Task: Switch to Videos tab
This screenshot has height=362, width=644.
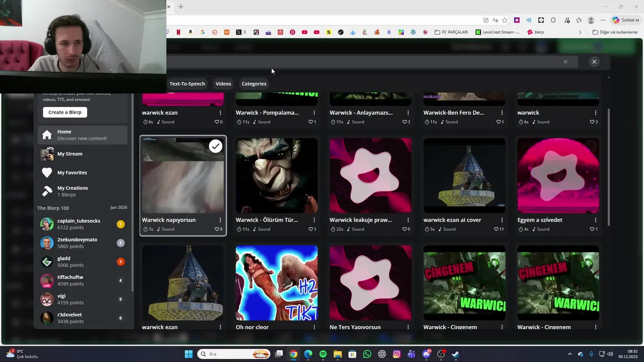Action: click(223, 83)
